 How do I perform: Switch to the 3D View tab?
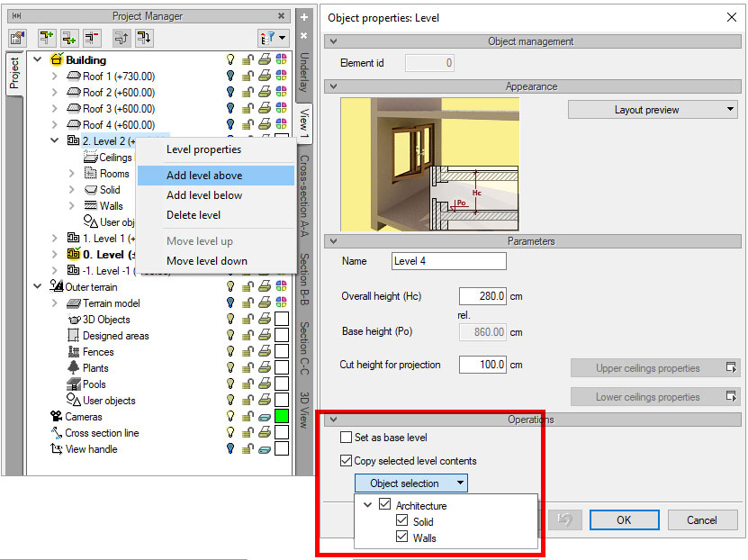pos(304,410)
